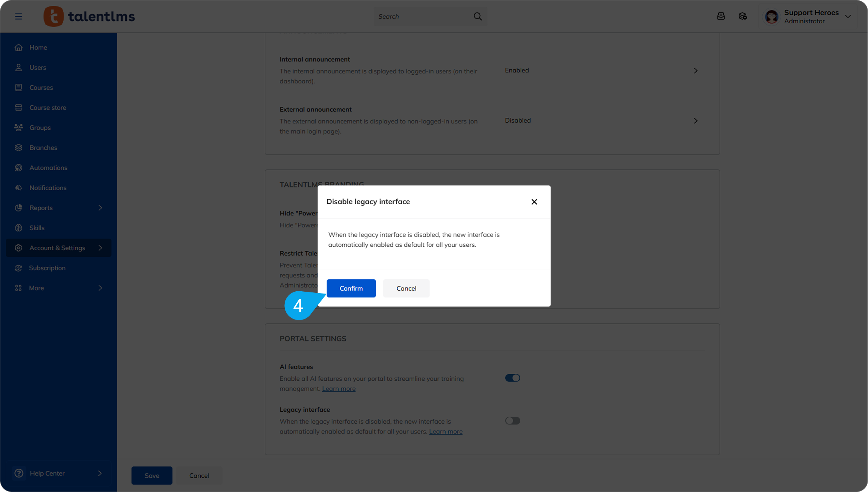The image size is (868, 492).
Task: Click Learn more link under Legacy interface
Action: point(445,431)
